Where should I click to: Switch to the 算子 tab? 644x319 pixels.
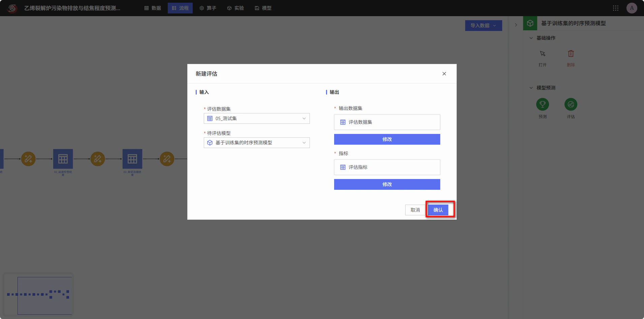pos(208,8)
